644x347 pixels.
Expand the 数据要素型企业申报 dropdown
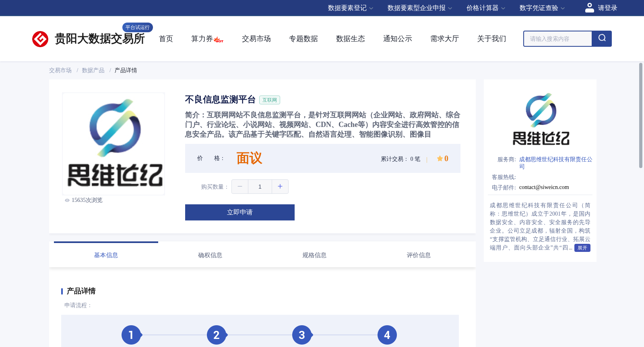pyautogui.click(x=420, y=8)
